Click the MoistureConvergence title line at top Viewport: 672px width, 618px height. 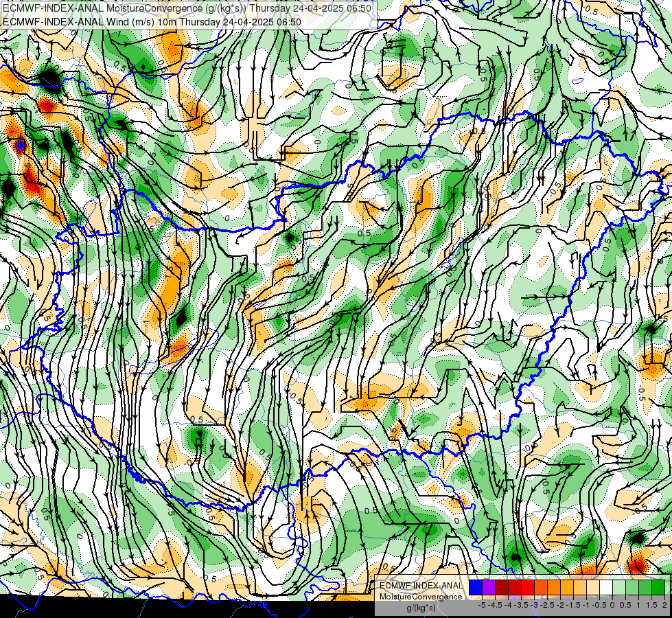click(187, 8)
